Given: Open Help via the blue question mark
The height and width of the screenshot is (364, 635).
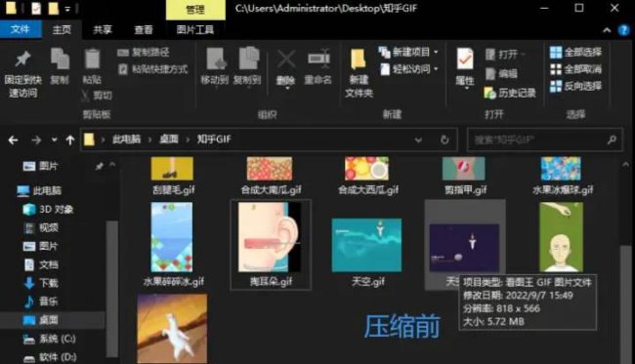Looking at the screenshot, I should pyautogui.click(x=624, y=30).
